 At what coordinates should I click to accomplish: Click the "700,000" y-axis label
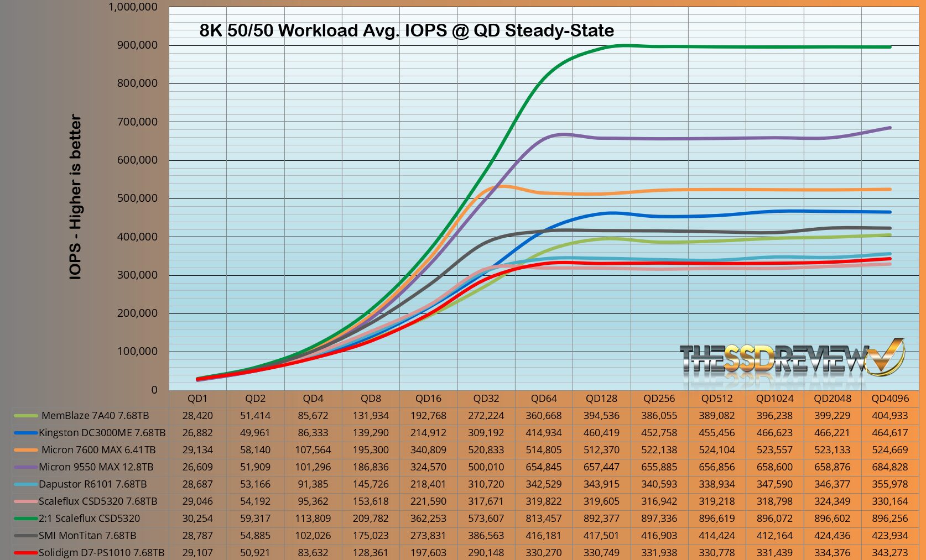click(x=137, y=122)
